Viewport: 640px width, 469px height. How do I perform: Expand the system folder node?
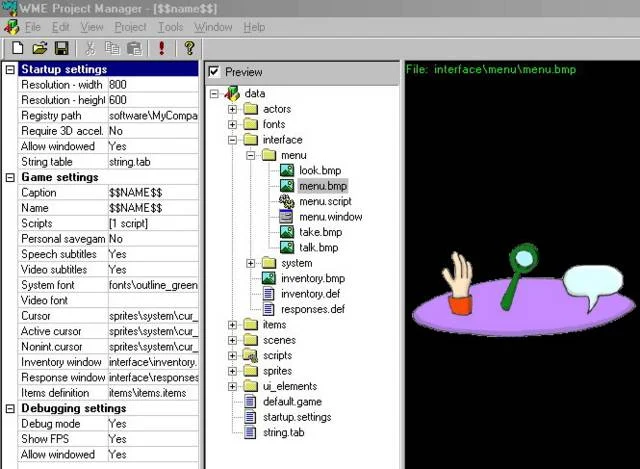(x=251, y=263)
